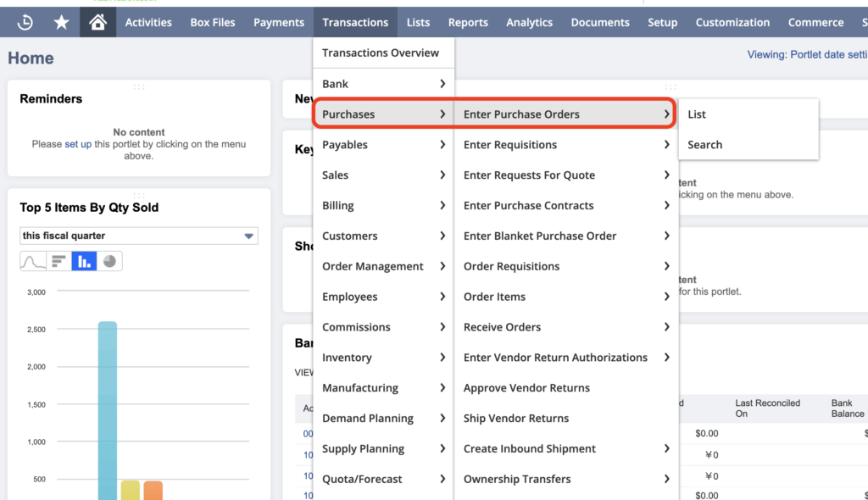Choose Approve Vendor Returns
868x500 pixels.
566,388
